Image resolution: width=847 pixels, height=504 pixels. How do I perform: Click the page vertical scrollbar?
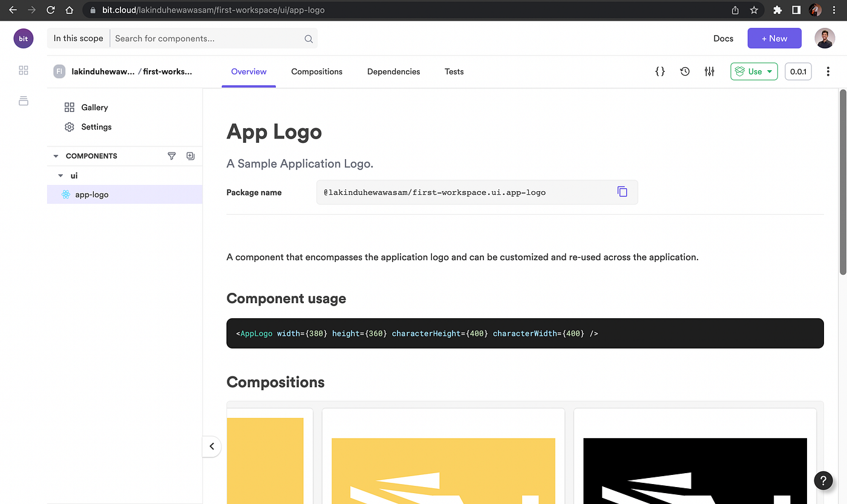click(x=843, y=182)
